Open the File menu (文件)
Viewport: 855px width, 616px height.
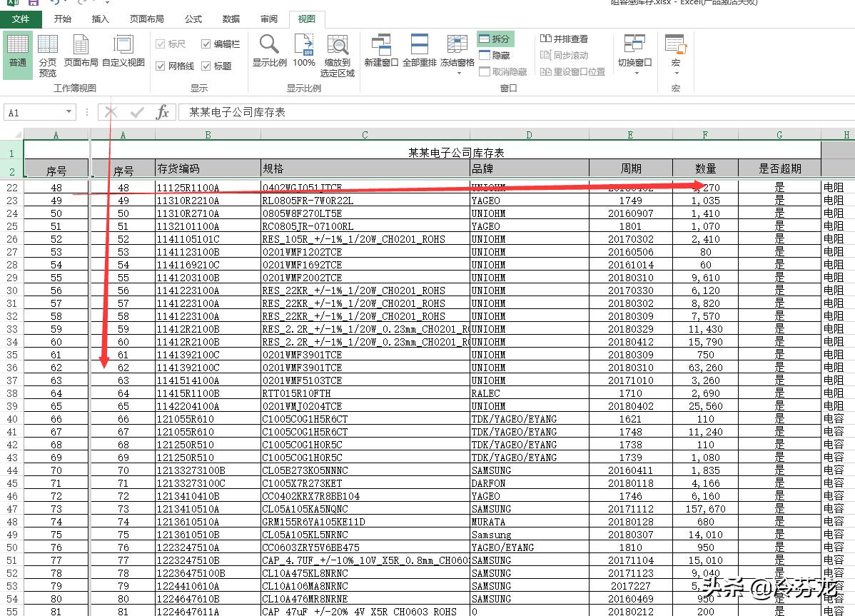(20, 19)
